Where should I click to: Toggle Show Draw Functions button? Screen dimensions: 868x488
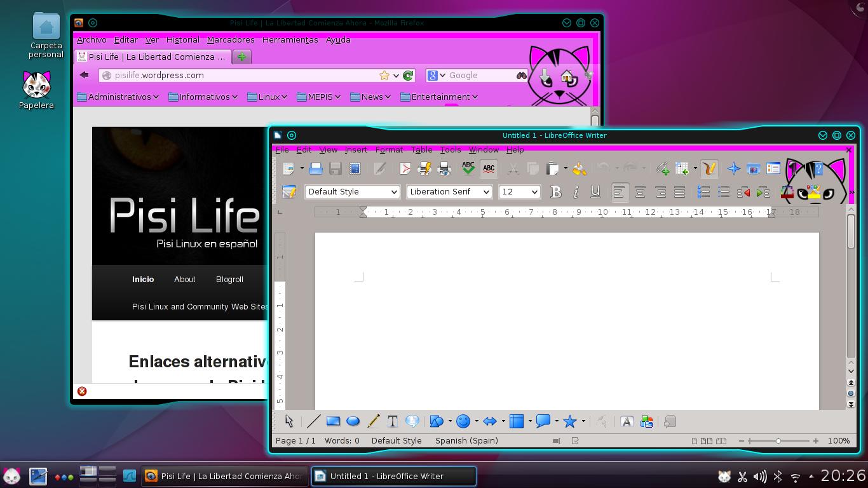coord(709,168)
